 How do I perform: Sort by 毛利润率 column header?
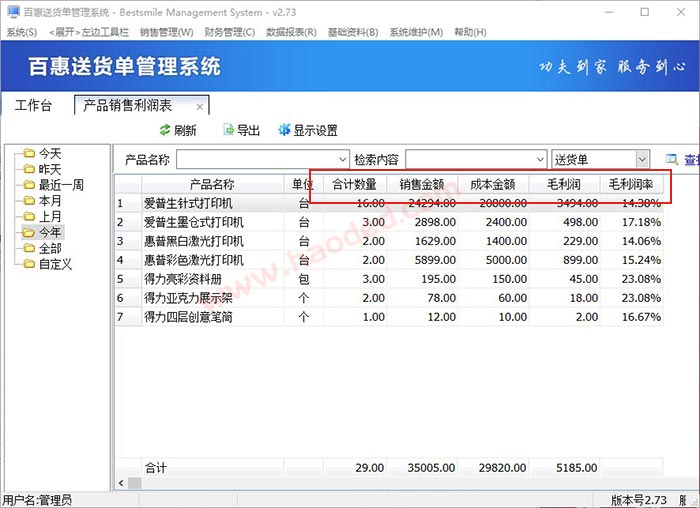coord(631,184)
